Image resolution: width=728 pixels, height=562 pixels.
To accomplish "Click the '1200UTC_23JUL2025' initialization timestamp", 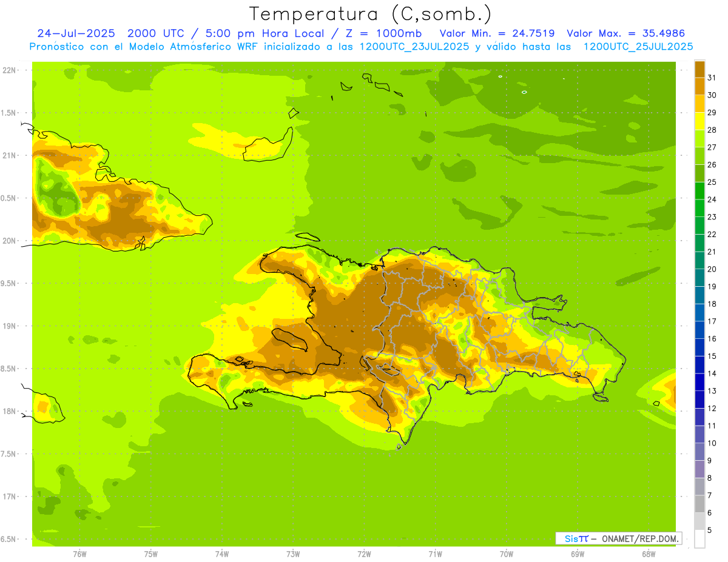I will tap(414, 47).
